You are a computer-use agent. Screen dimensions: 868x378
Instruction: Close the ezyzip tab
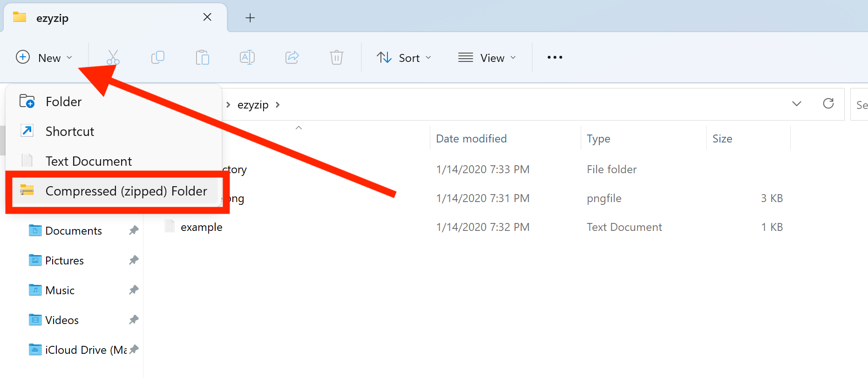(x=208, y=17)
